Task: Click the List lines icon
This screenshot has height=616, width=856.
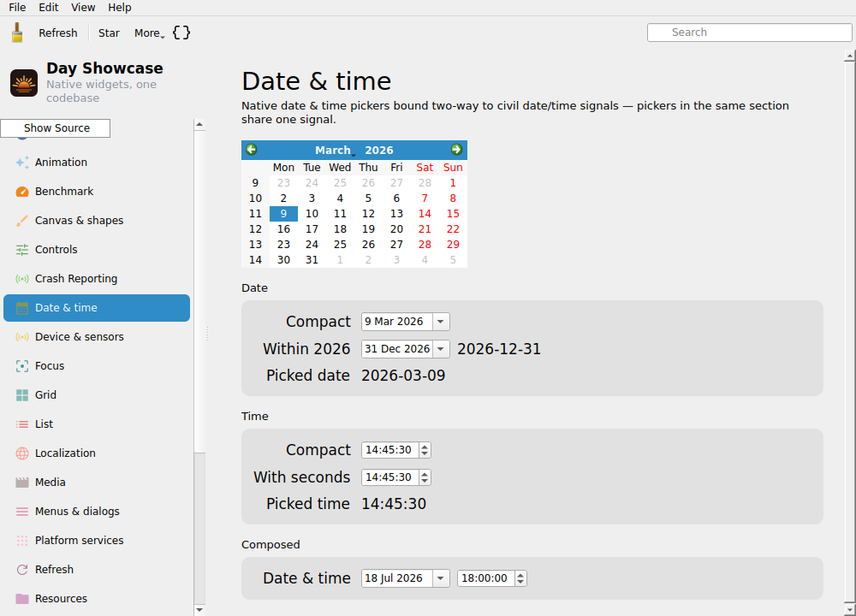Action: (x=22, y=424)
